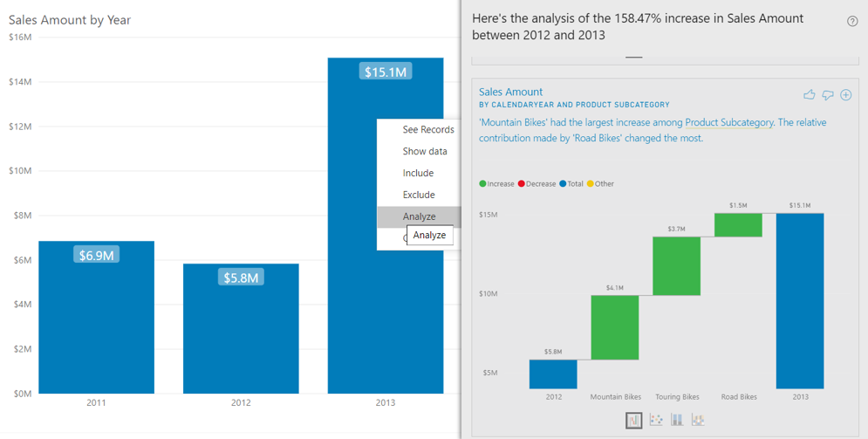This screenshot has height=439, width=868.
Task: Click the 2012 blue waterfall total bar
Action: [x=553, y=374]
